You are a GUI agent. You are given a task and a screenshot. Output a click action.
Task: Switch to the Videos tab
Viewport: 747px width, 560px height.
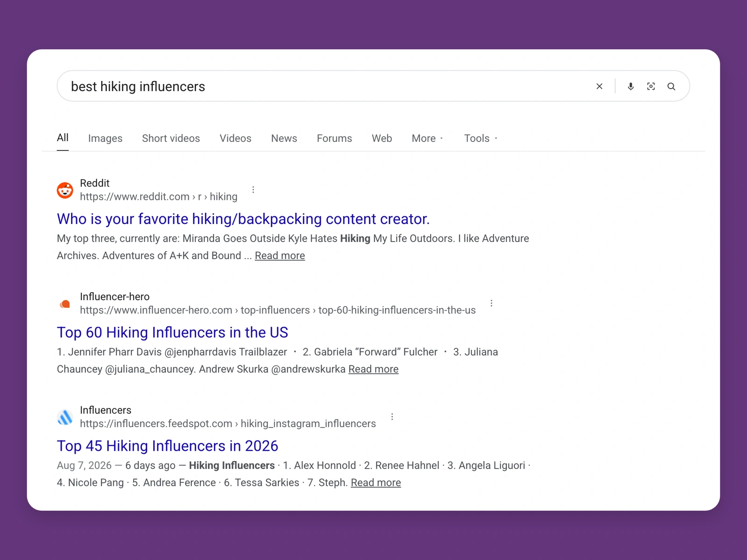coord(235,138)
